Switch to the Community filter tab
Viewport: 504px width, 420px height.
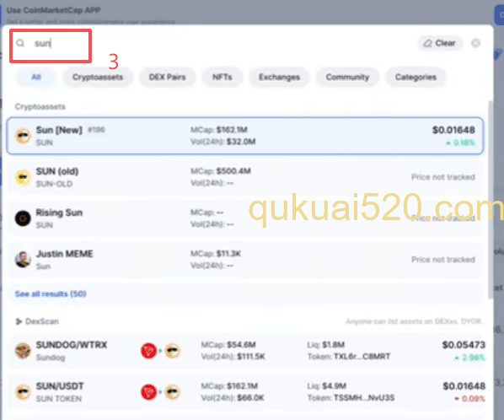point(347,78)
